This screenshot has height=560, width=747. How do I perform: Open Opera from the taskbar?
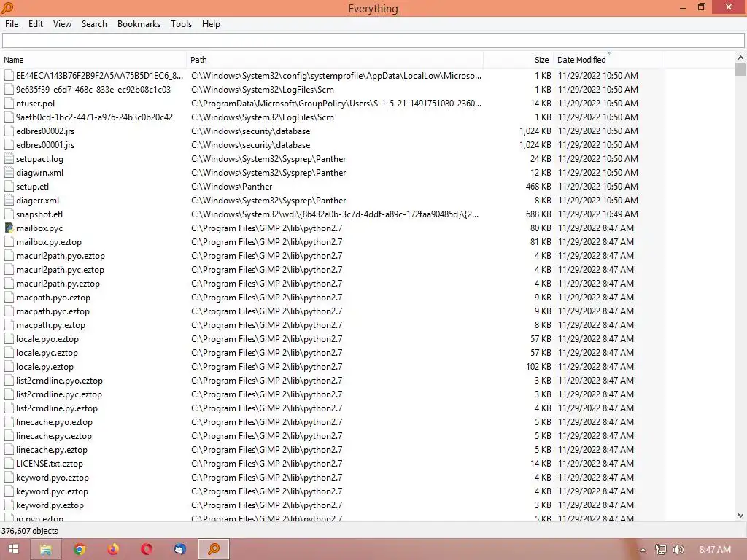tap(146, 549)
